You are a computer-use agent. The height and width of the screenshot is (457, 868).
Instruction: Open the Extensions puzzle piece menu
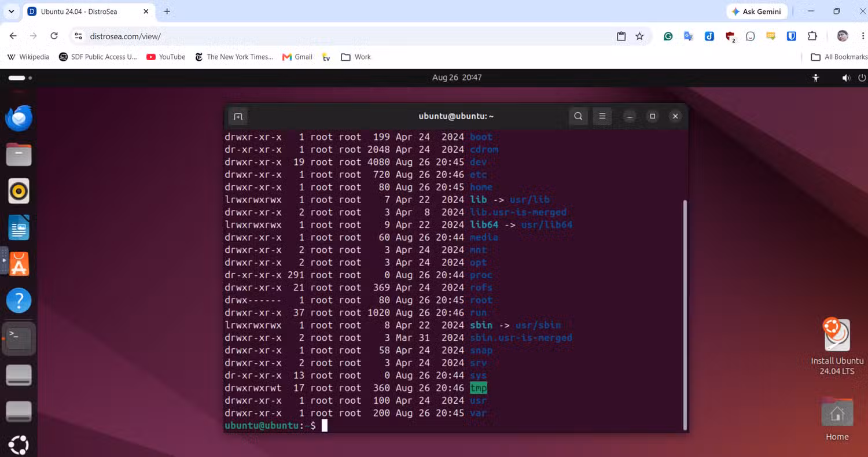coord(812,36)
